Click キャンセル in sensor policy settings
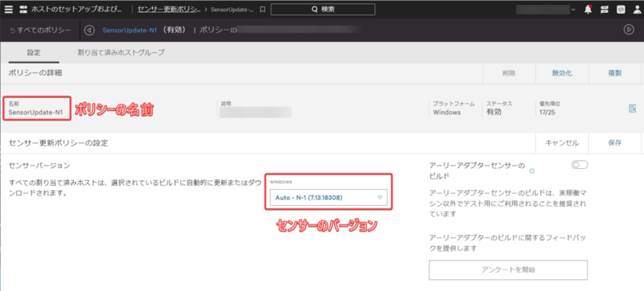The width and height of the screenshot is (644, 291). (562, 143)
